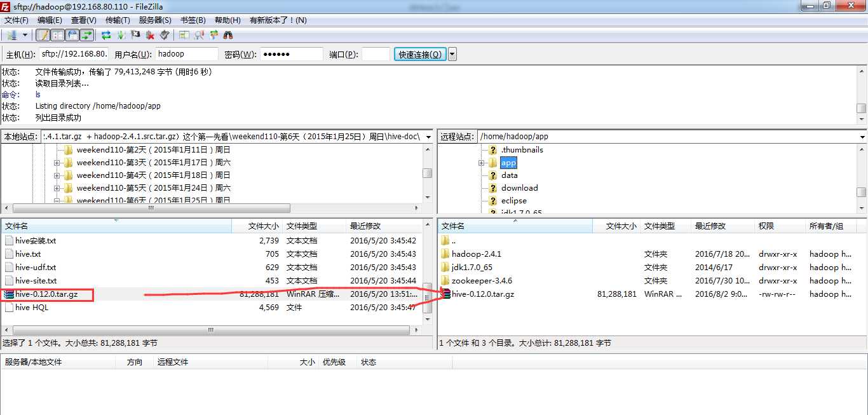
Task: Click weekend110-第2天 folder icon in local tree
Action: click(68, 150)
